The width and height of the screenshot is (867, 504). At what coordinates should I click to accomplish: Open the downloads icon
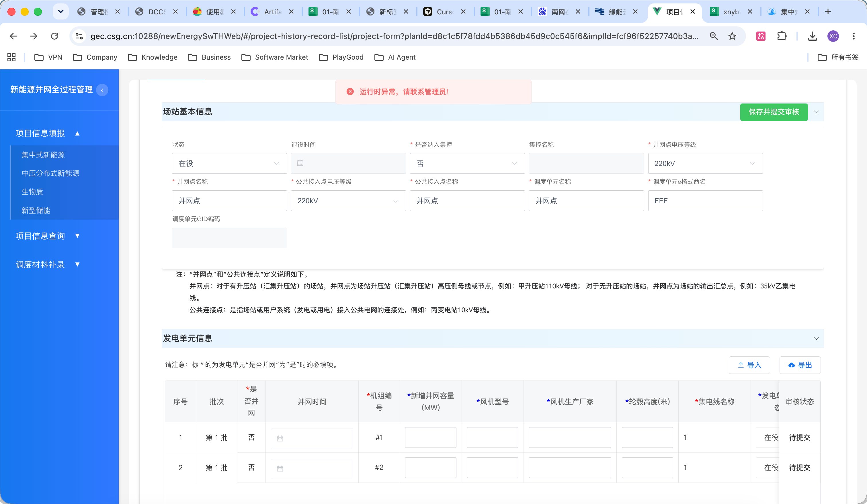[812, 36]
